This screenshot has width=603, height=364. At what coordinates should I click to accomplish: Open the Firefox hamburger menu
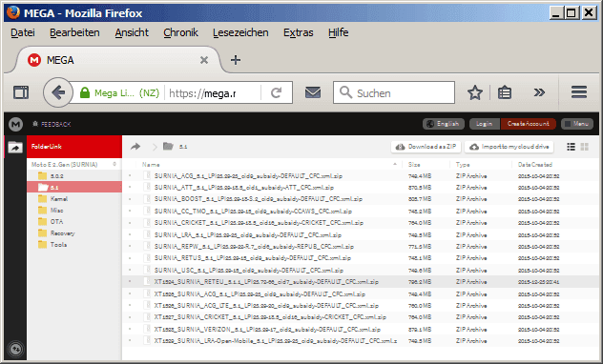[x=579, y=92]
